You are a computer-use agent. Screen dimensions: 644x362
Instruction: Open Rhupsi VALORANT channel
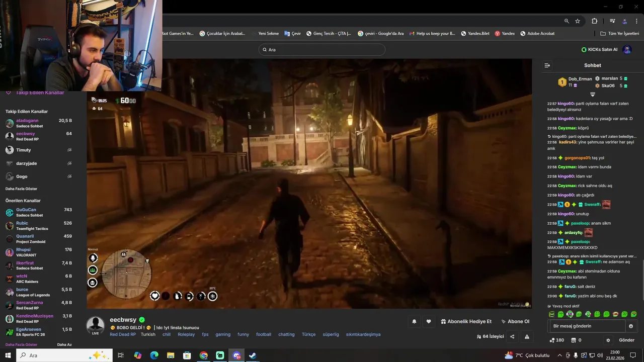click(x=38, y=252)
